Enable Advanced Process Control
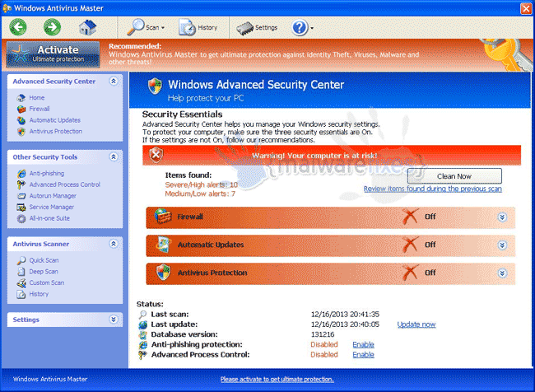 coord(363,355)
